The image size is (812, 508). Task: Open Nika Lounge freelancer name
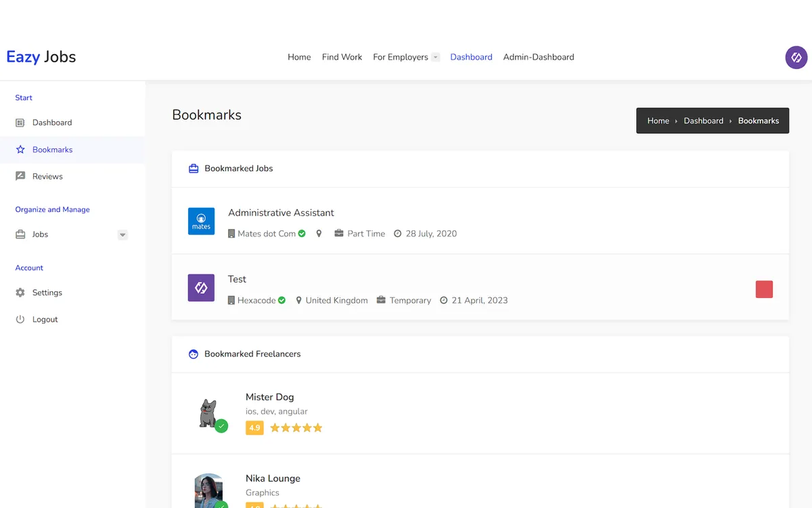click(x=273, y=478)
